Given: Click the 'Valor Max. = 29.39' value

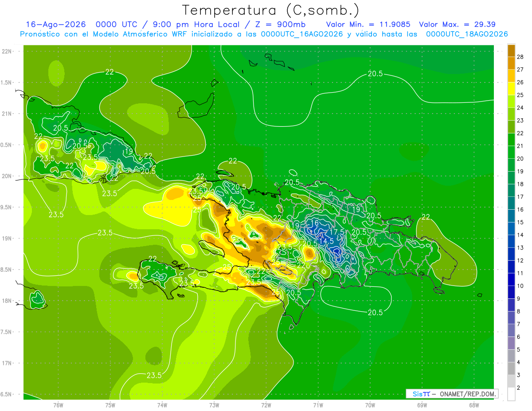Looking at the screenshot, I should click(x=457, y=24).
